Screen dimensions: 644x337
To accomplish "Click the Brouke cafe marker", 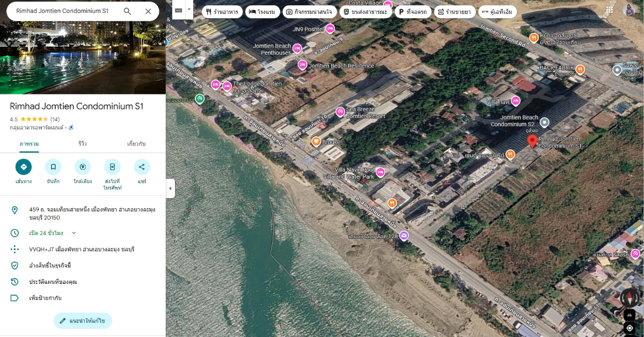I will [x=316, y=142].
